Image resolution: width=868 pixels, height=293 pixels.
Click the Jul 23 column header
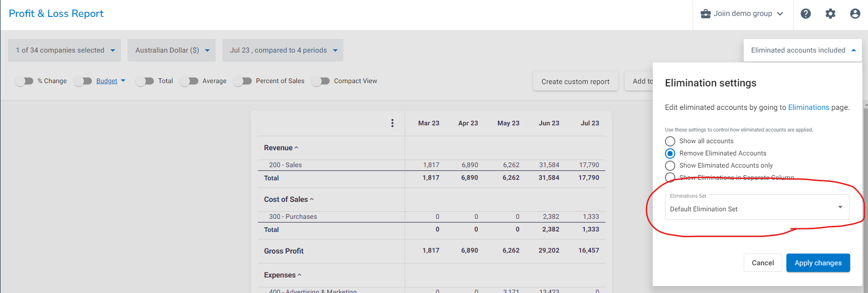[x=590, y=123]
